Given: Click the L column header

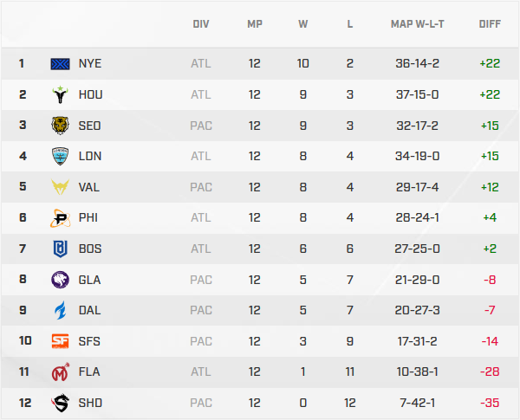Looking at the screenshot, I should [x=350, y=24].
